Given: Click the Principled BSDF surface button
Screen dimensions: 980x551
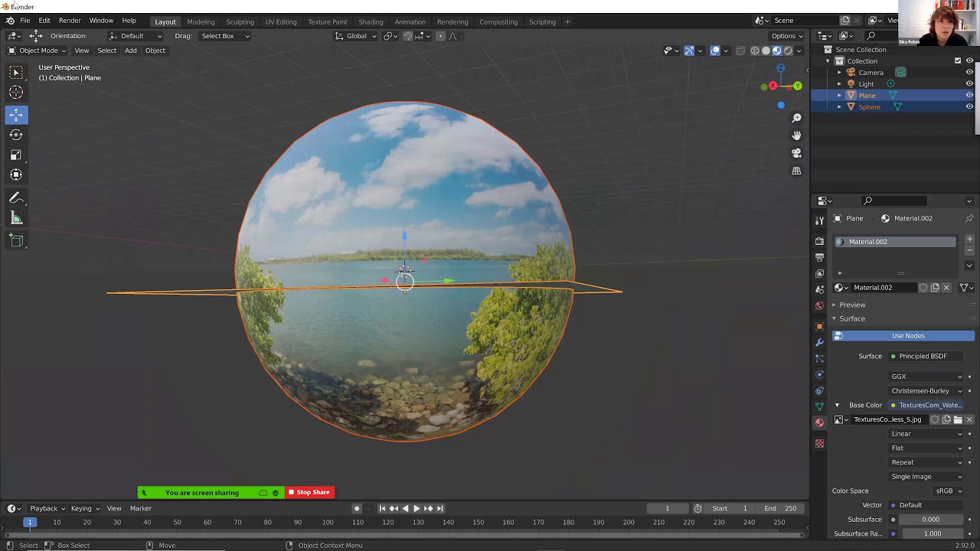Looking at the screenshot, I should (926, 357).
